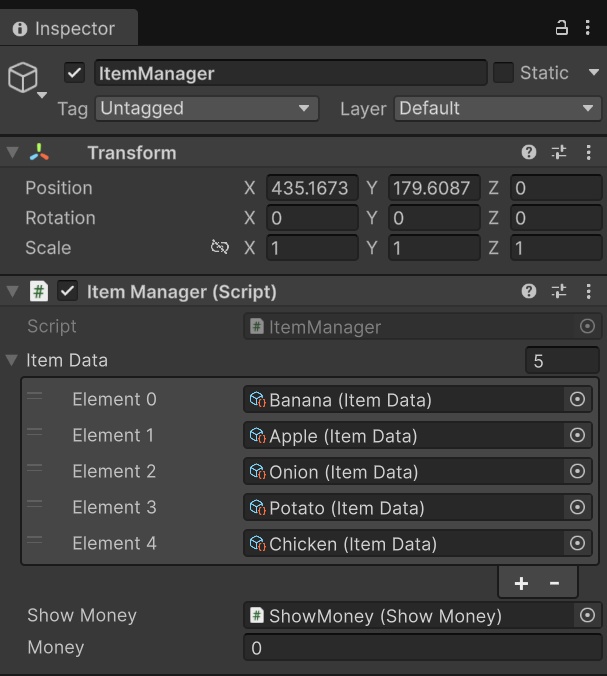Open Transform preset settings icon
Image resolution: width=607 pixels, height=676 pixels.
pyautogui.click(x=559, y=152)
